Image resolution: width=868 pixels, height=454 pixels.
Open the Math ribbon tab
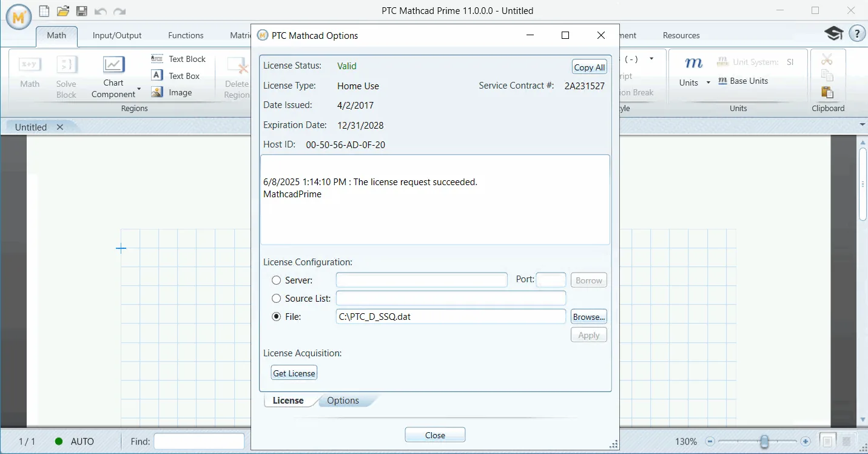click(x=56, y=35)
